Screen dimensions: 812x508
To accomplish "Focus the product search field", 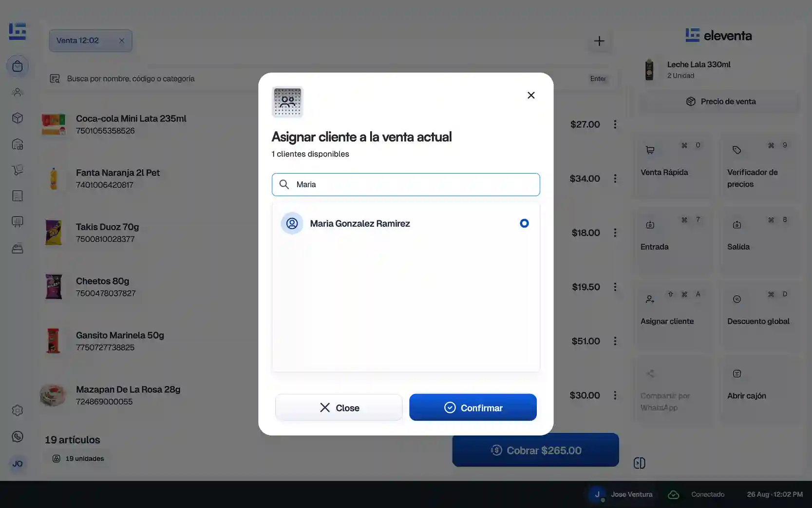I will tap(329, 78).
